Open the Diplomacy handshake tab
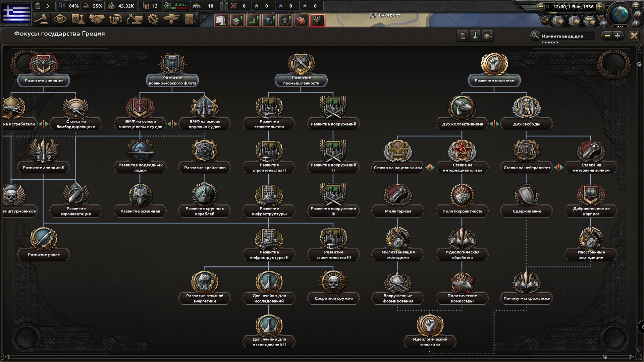Viewport: 644px width, 362px height. (97, 19)
